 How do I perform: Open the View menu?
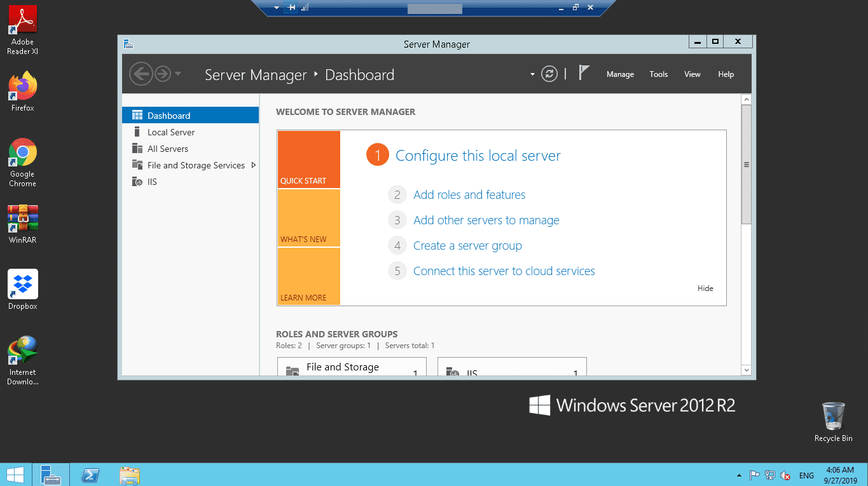(x=692, y=74)
